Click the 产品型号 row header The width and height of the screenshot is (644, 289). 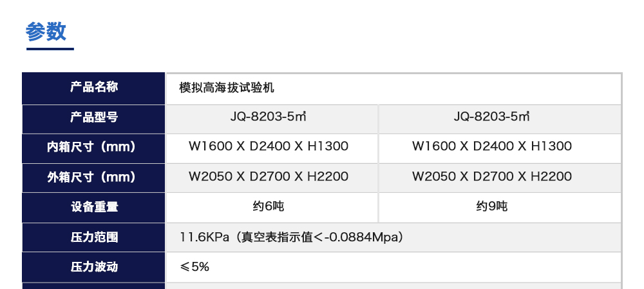pyautogui.click(x=94, y=117)
